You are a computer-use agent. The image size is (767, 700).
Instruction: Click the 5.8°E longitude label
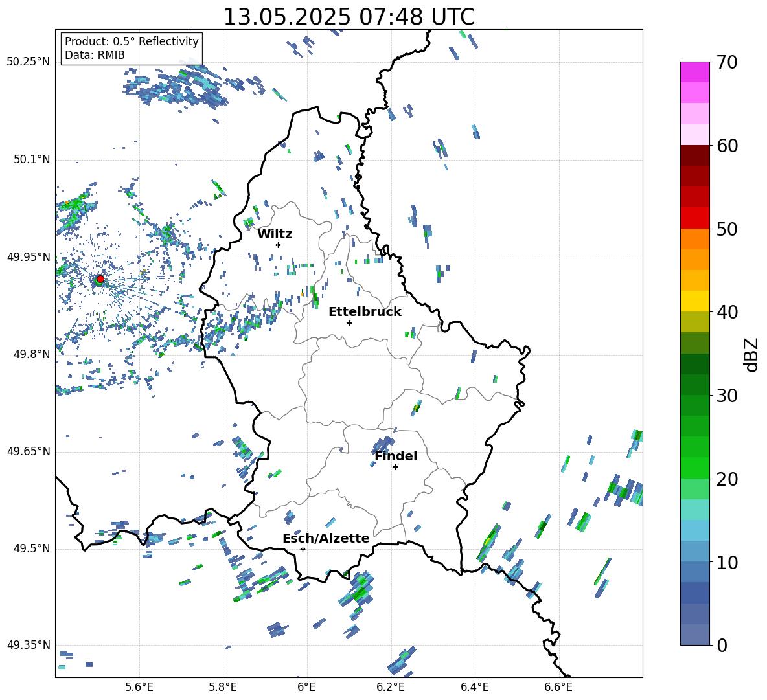[223, 687]
